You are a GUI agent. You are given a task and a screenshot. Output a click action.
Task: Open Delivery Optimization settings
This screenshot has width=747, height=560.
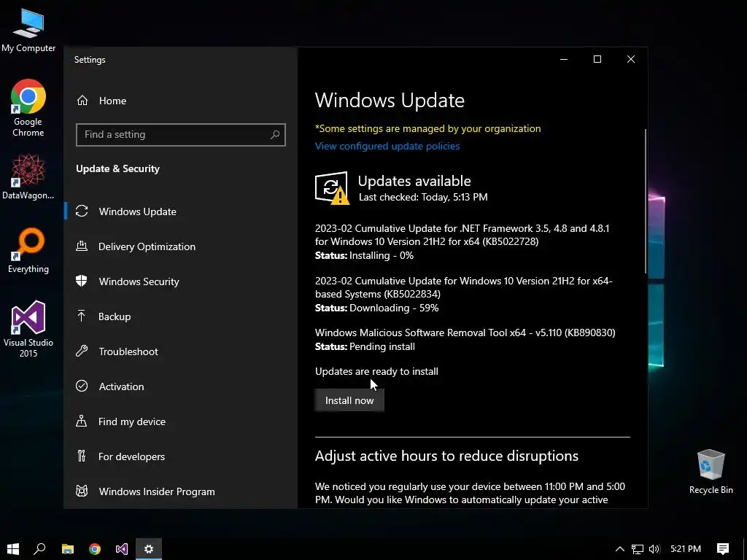click(x=181, y=246)
